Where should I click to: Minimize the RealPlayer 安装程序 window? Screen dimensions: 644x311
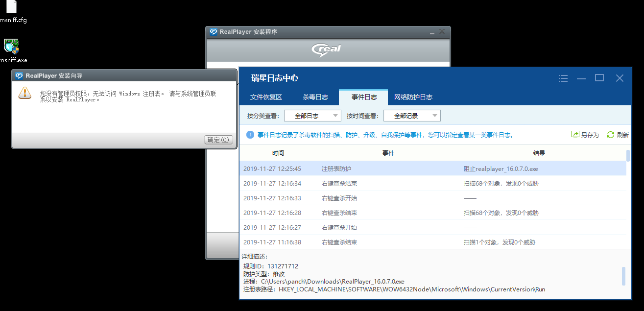[x=432, y=32]
